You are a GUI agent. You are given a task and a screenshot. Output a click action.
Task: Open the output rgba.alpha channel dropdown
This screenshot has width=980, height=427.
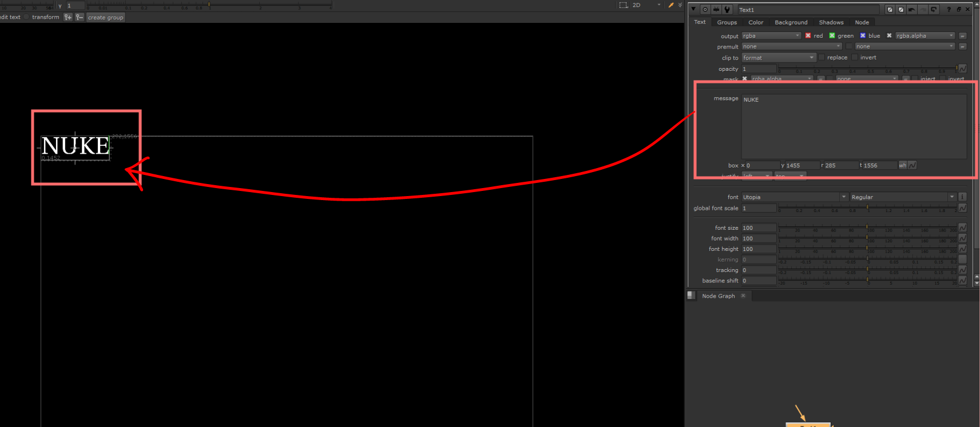coord(925,36)
